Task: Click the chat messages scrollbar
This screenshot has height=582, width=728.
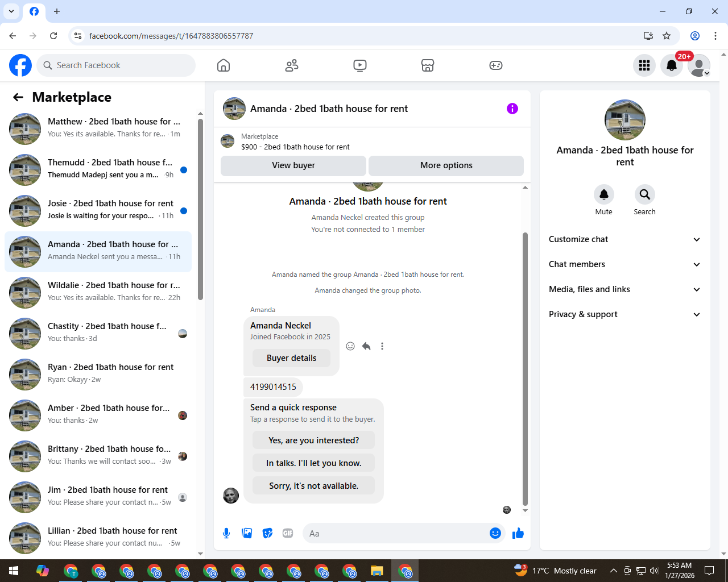Action: (525, 369)
